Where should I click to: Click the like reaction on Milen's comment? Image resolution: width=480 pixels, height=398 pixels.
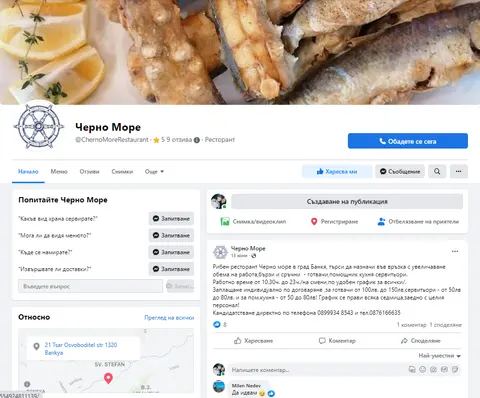pos(271,393)
